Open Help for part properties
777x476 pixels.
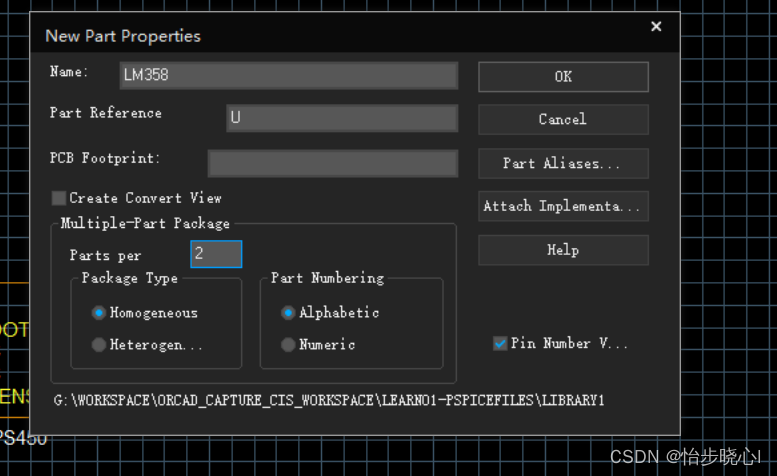point(563,250)
